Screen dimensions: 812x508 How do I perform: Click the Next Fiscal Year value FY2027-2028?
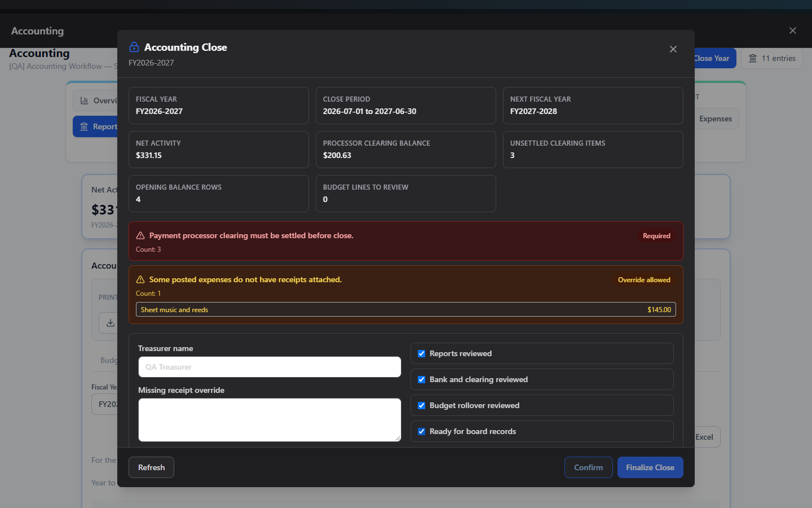coord(533,111)
